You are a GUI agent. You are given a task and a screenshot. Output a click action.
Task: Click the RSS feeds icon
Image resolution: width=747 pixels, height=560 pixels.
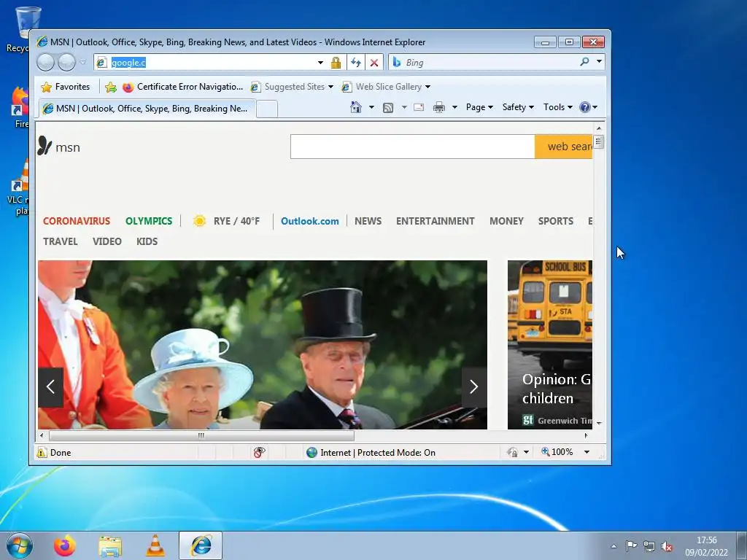click(388, 108)
